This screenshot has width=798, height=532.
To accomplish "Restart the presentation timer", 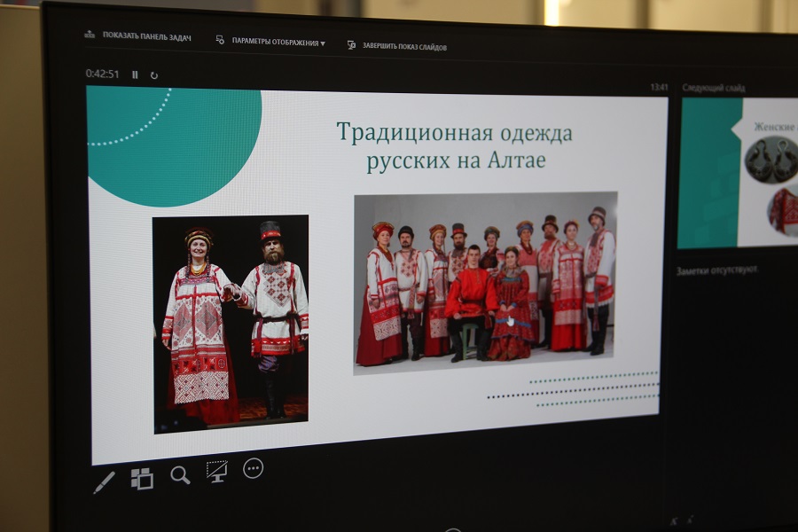I will pyautogui.click(x=154, y=75).
